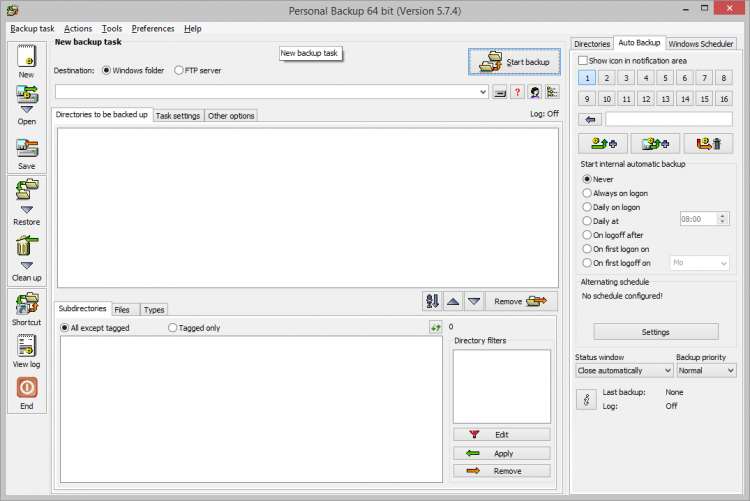Select FTP server destination
This screenshot has width=750, height=501.
click(198, 70)
